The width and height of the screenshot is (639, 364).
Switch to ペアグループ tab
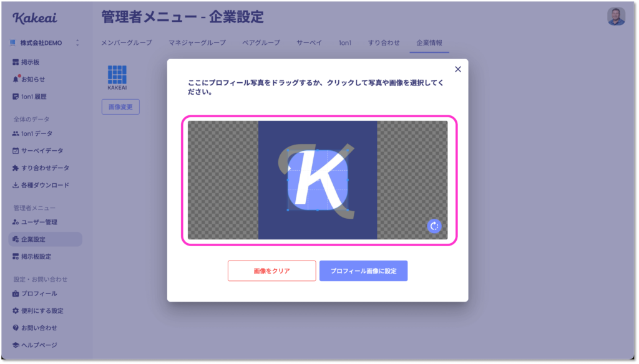tap(261, 43)
